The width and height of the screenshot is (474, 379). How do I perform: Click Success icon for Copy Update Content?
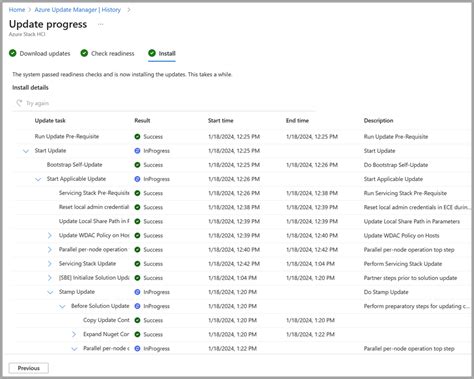tap(137, 320)
